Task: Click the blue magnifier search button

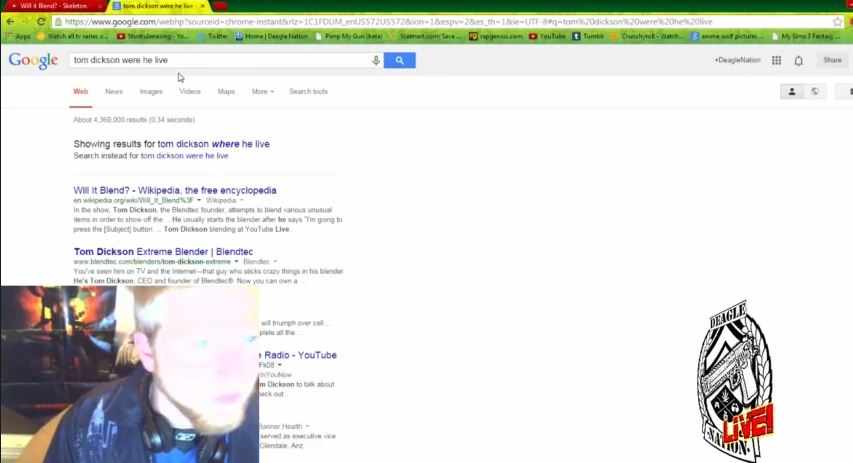Action: (399, 60)
